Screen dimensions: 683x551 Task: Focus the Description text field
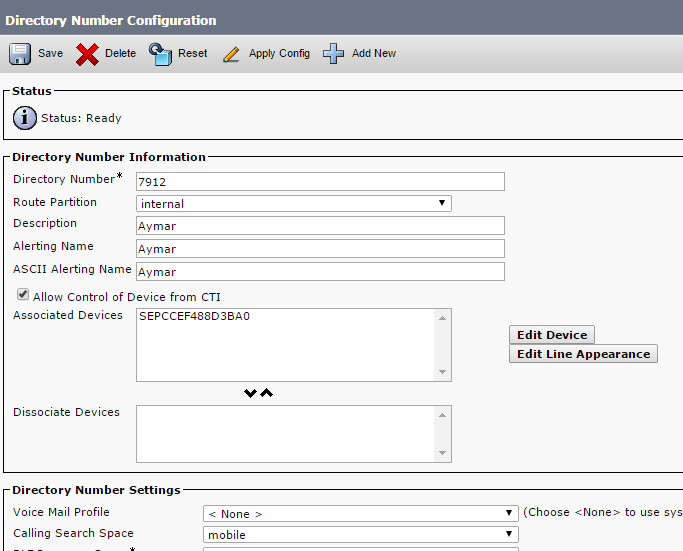(x=320, y=226)
